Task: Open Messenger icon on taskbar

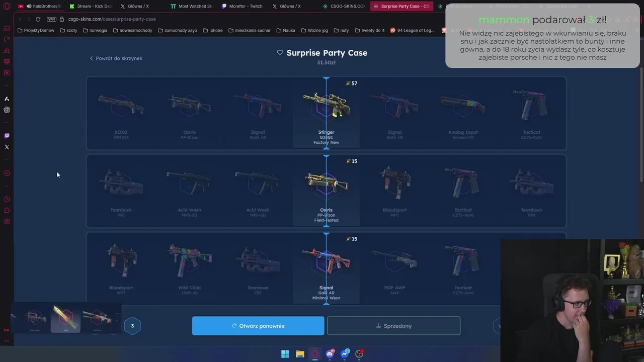Action: pos(345,354)
